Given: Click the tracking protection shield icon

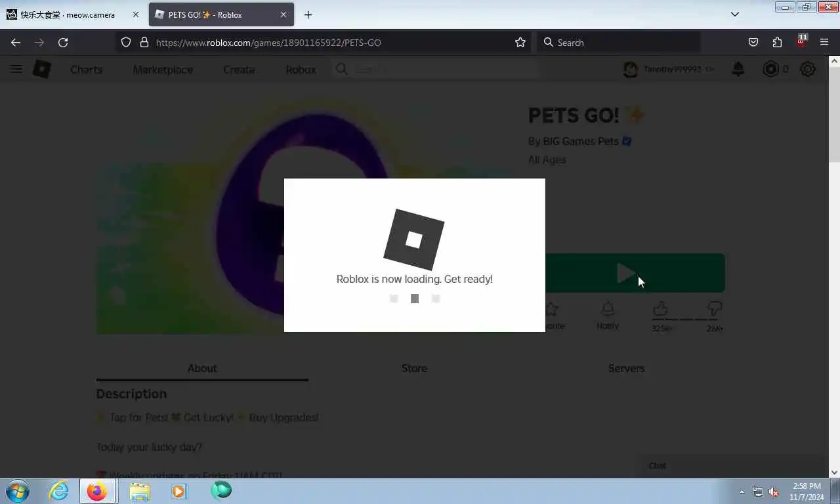Looking at the screenshot, I should click(x=126, y=42).
